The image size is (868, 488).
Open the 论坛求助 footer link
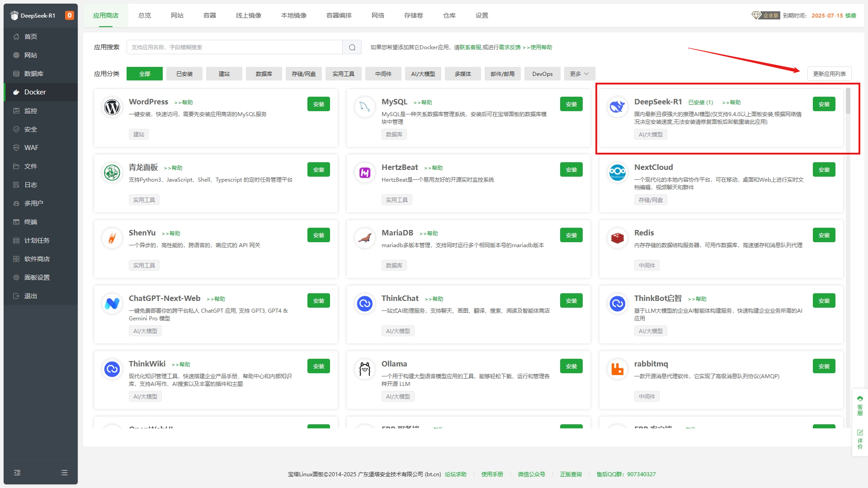point(456,474)
